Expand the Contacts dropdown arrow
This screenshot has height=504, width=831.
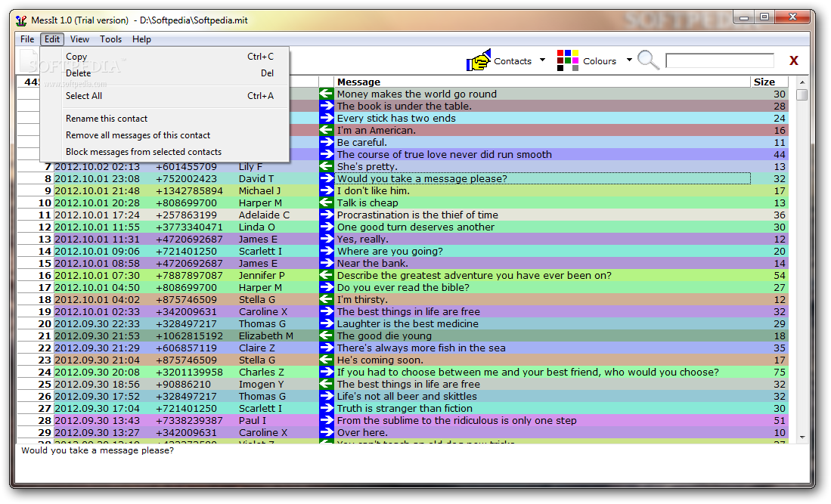coord(542,60)
